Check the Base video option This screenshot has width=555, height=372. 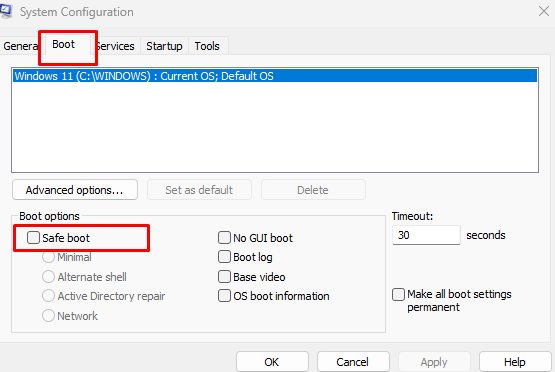point(224,276)
